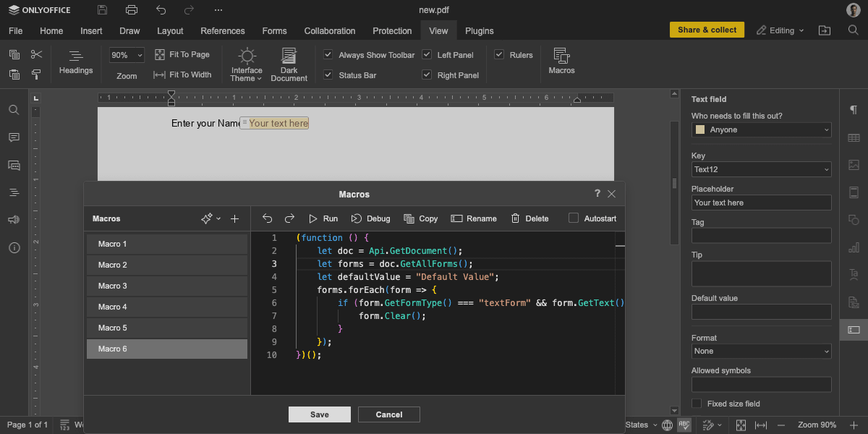Switch to the Insert tab
Screen dimensions: 868x434
tap(91, 30)
